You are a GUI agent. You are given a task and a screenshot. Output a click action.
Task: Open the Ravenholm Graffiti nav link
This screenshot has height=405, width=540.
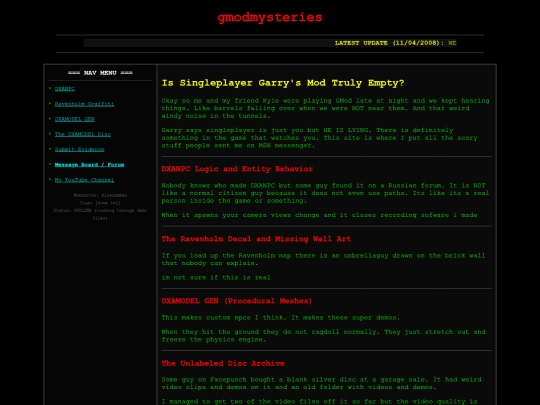pyautogui.click(x=84, y=104)
